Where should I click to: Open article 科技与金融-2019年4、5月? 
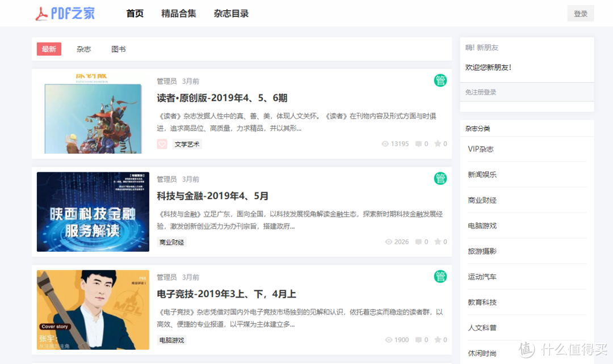tap(213, 196)
